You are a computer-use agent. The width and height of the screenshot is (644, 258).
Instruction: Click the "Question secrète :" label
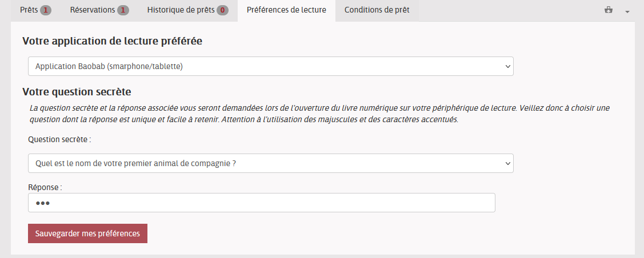[59, 139]
